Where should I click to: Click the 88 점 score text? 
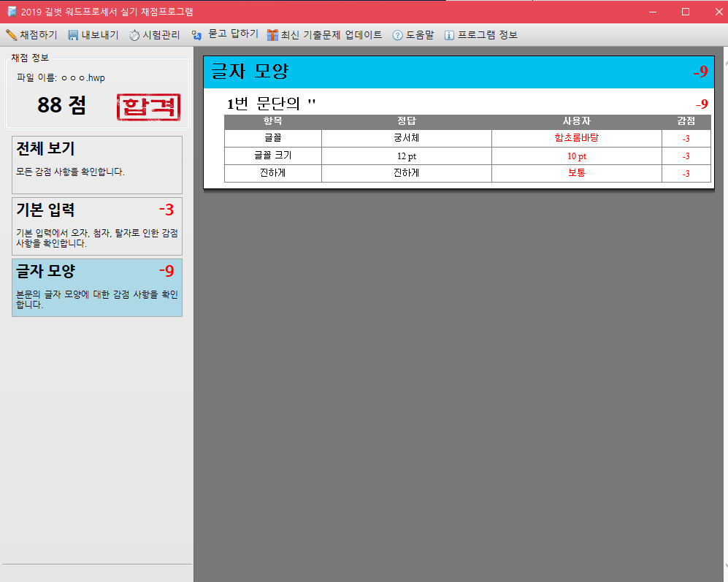pyautogui.click(x=62, y=105)
